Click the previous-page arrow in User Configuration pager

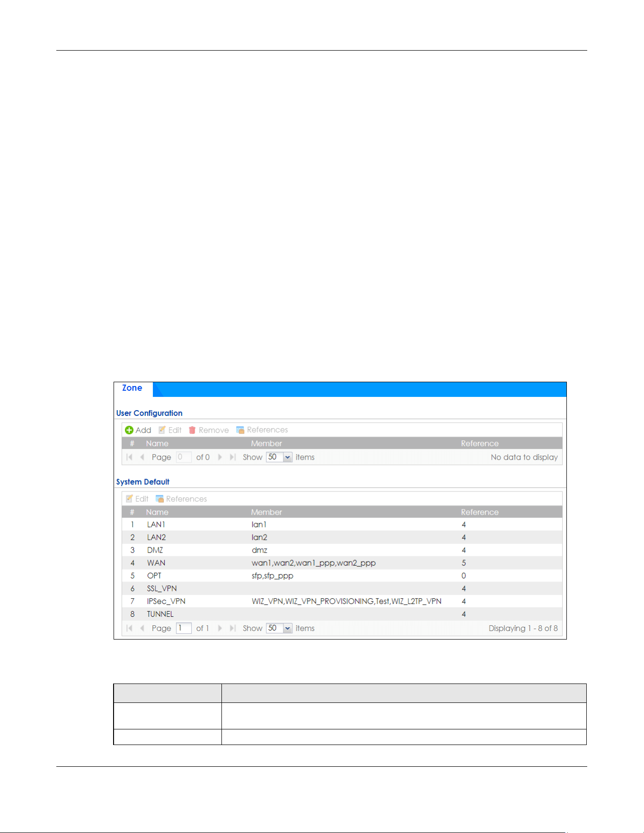pyautogui.click(x=142, y=457)
